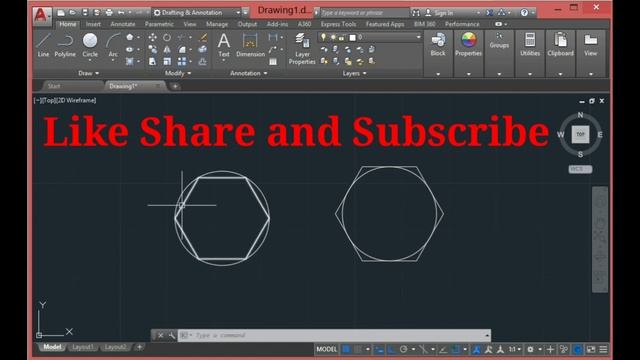
Task: Toggle annotation objects visibility in status bar
Action: coord(477,349)
